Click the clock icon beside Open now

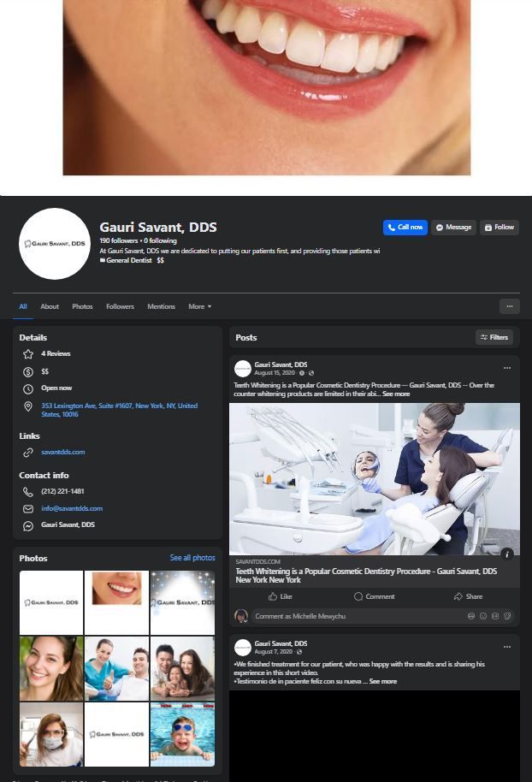tap(28, 388)
